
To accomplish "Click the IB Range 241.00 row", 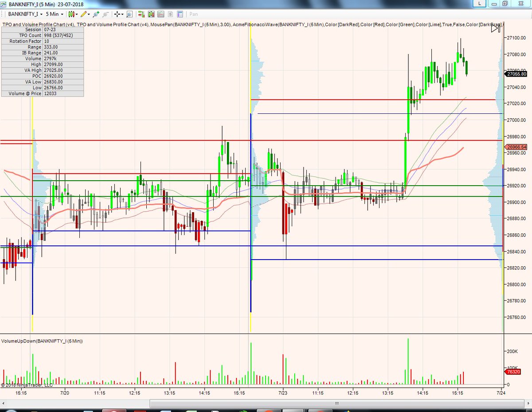I will (42, 53).
